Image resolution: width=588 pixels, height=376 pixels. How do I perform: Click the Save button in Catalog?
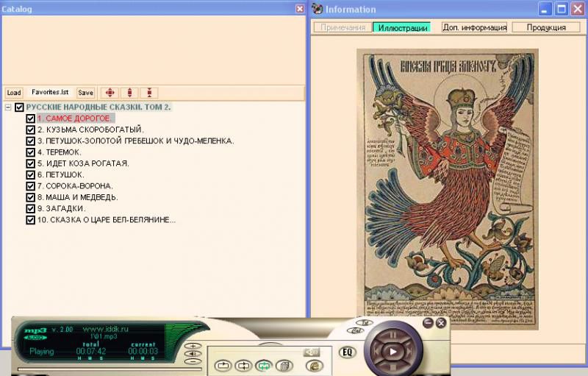86,93
